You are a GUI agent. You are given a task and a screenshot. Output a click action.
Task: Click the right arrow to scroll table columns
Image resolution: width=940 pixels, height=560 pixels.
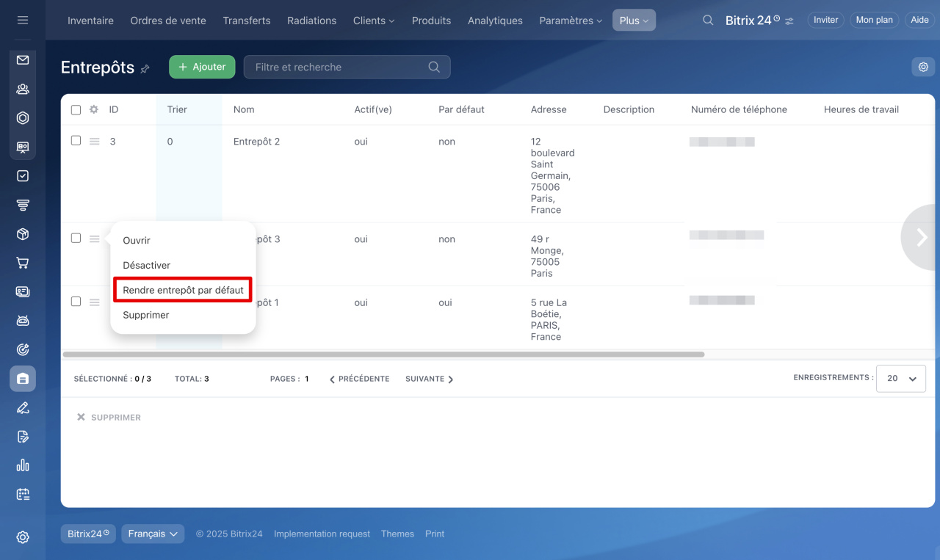point(922,237)
